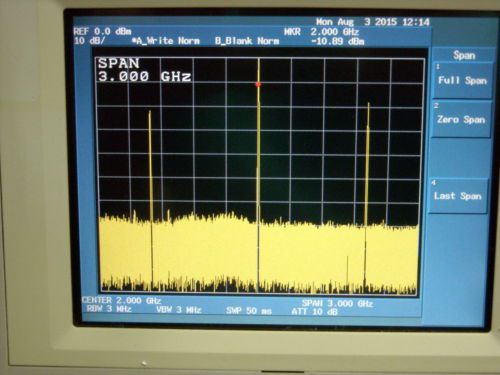Click the REF 0.0 dBm label
The height and width of the screenshot is (375, 500).
pos(102,32)
